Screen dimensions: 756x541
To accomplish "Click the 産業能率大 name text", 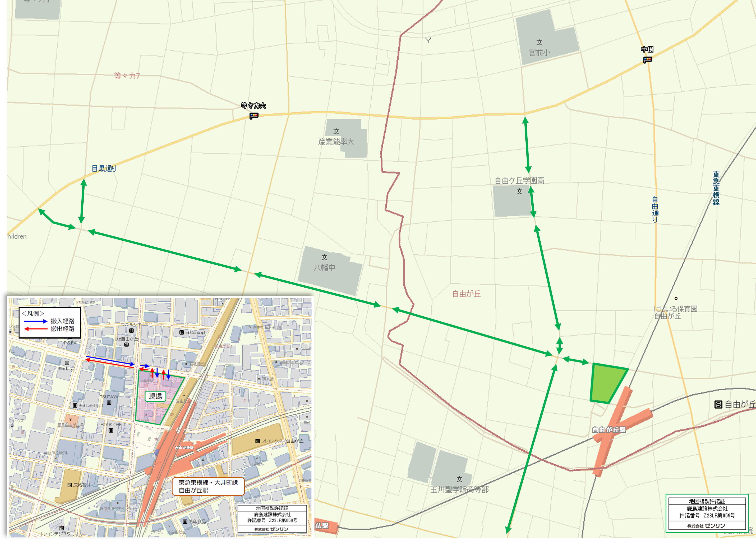I will [336, 142].
